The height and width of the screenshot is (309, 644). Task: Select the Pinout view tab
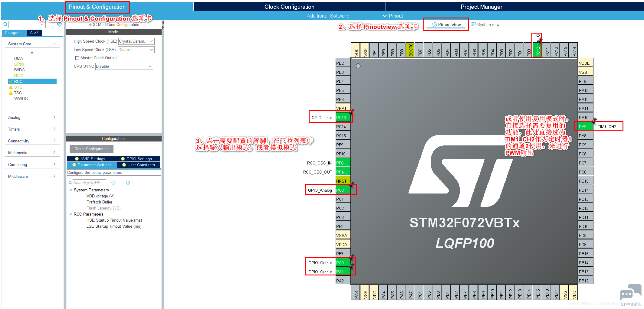click(x=446, y=24)
